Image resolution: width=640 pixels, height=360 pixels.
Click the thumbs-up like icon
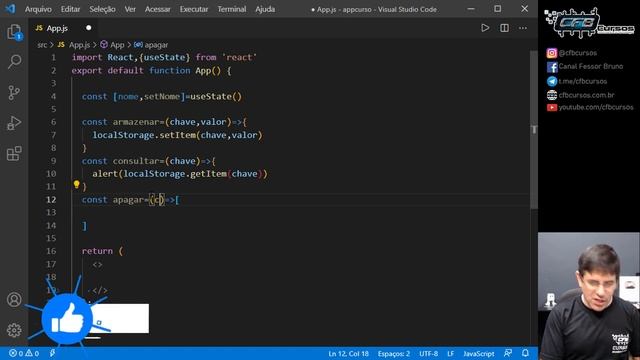67,319
